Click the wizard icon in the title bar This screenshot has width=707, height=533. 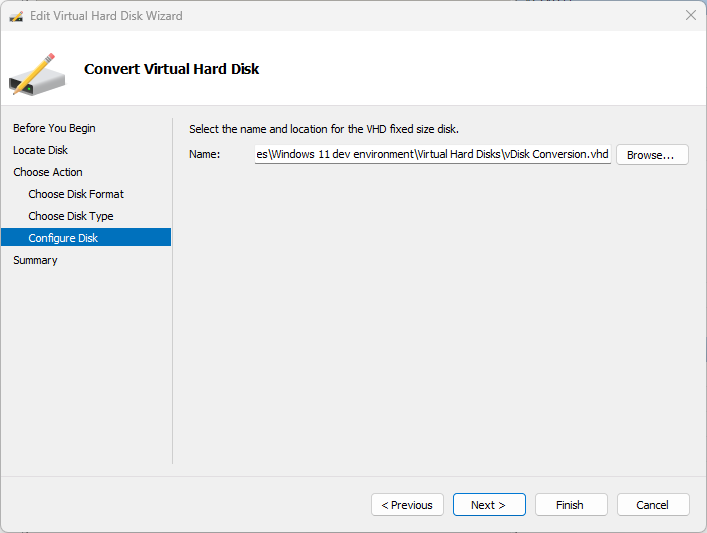tap(17, 16)
